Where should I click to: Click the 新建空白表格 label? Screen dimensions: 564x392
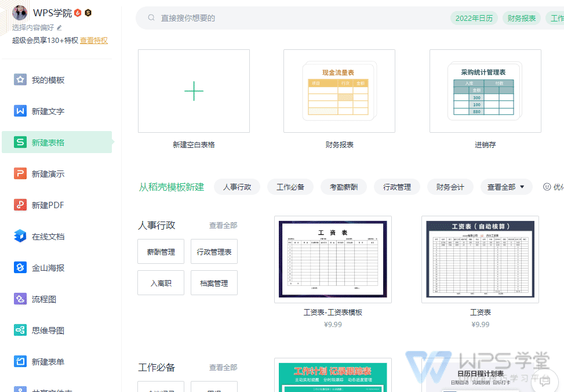(x=194, y=145)
